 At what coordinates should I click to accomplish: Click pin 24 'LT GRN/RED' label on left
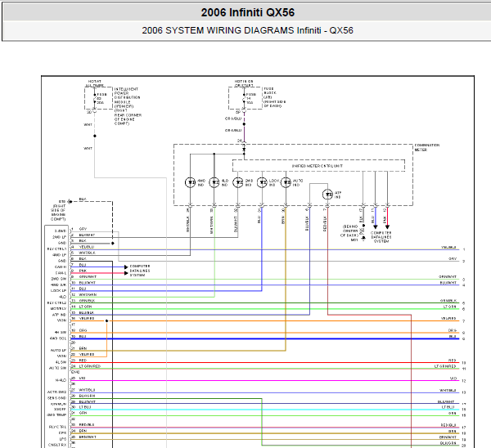pyautogui.click(x=89, y=366)
